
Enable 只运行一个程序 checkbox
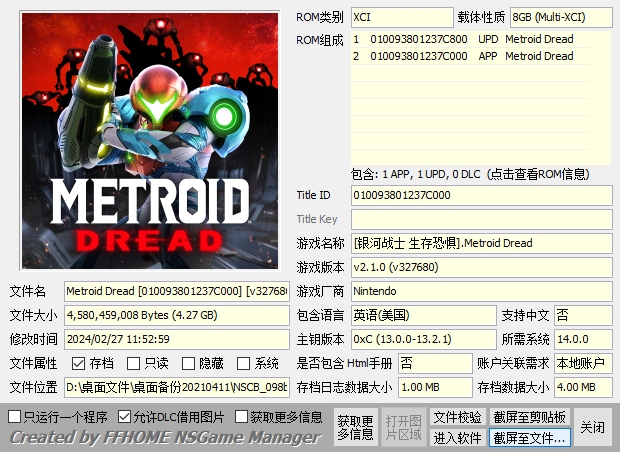tap(15, 416)
